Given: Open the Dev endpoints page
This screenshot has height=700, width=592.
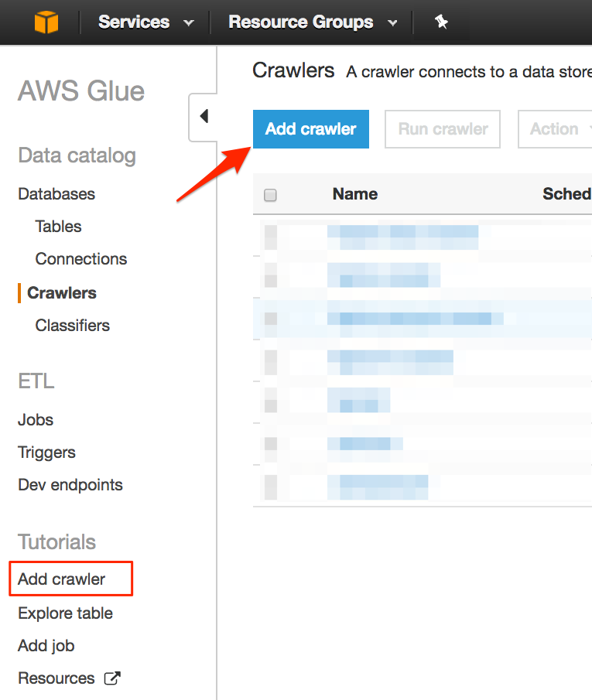Looking at the screenshot, I should pos(70,485).
